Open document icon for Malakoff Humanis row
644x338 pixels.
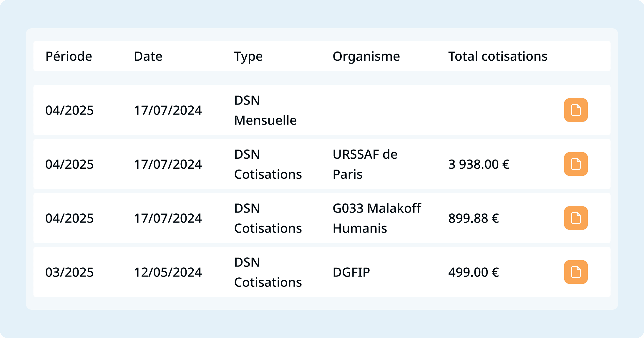point(576,218)
